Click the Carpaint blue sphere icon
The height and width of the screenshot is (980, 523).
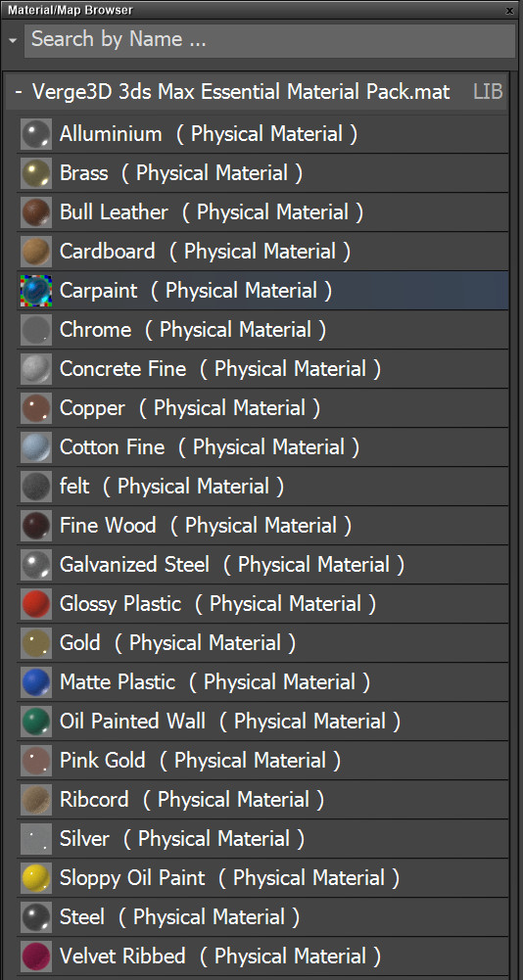pos(35,291)
